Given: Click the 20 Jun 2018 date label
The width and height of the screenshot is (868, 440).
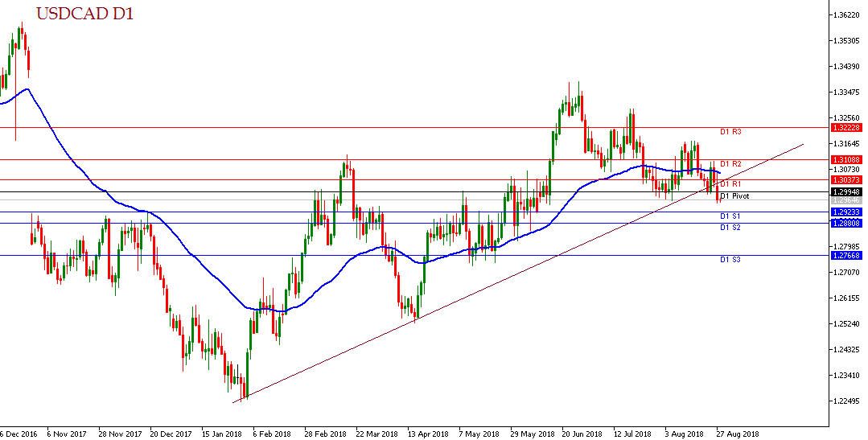Looking at the screenshot, I should pyautogui.click(x=583, y=434).
